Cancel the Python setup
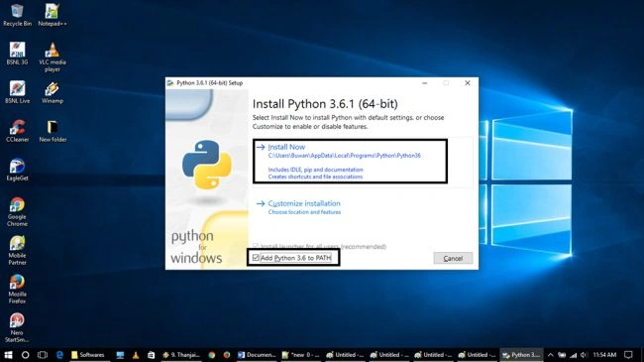This screenshot has height=362, width=644. (x=453, y=258)
